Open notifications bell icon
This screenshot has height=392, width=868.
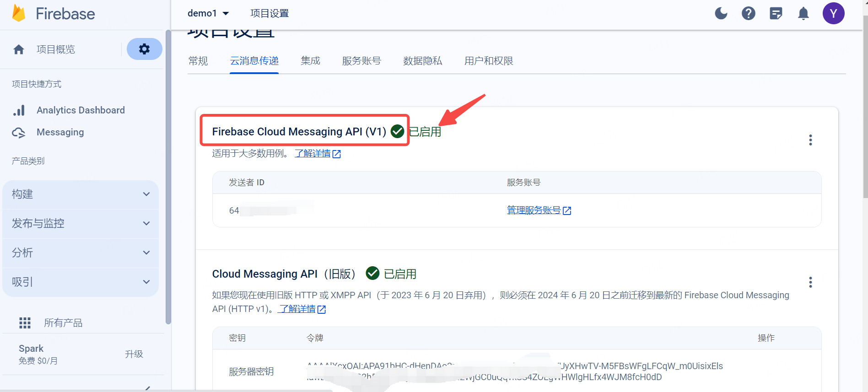[803, 13]
